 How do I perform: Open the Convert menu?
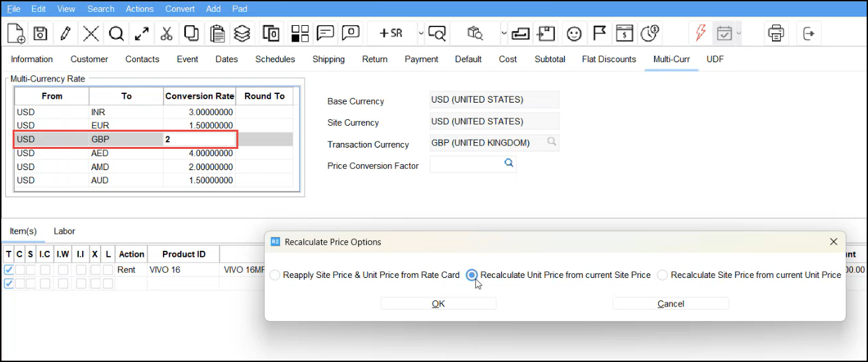[x=180, y=9]
